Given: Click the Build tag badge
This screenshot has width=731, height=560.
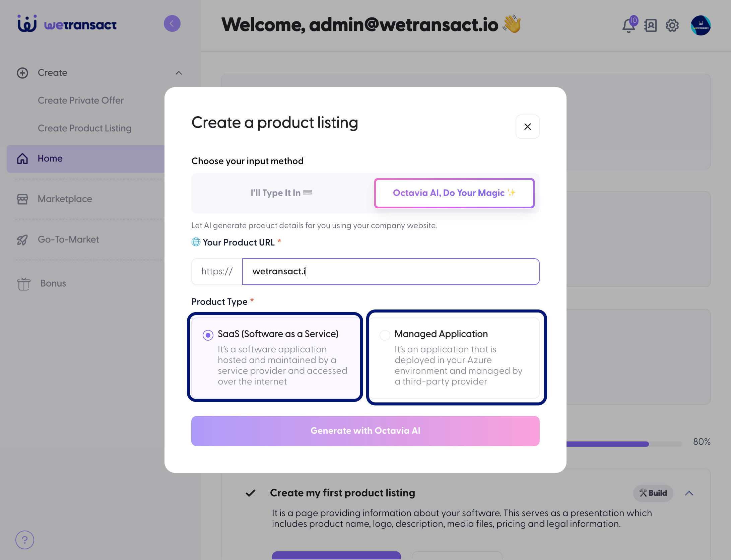Looking at the screenshot, I should click(653, 493).
